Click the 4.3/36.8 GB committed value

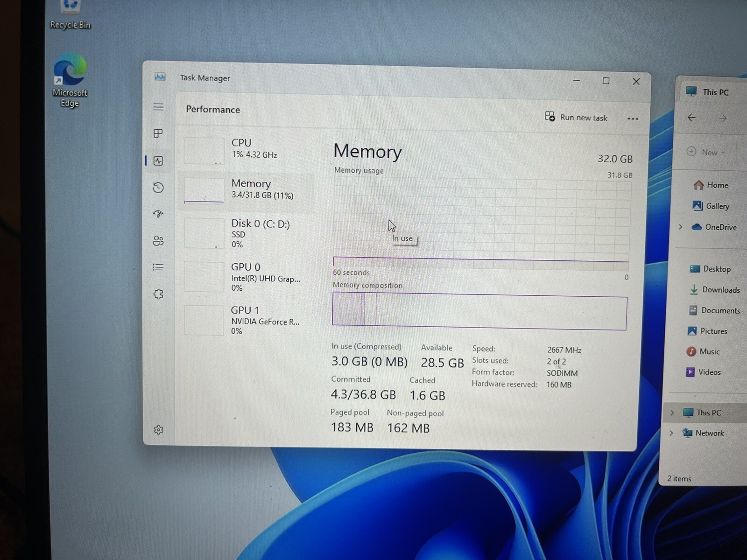point(363,394)
